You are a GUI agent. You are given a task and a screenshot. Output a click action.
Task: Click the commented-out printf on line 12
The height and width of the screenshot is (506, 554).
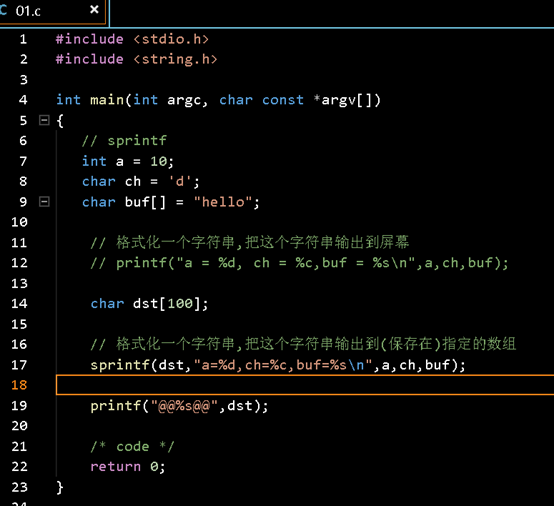[x=299, y=263]
